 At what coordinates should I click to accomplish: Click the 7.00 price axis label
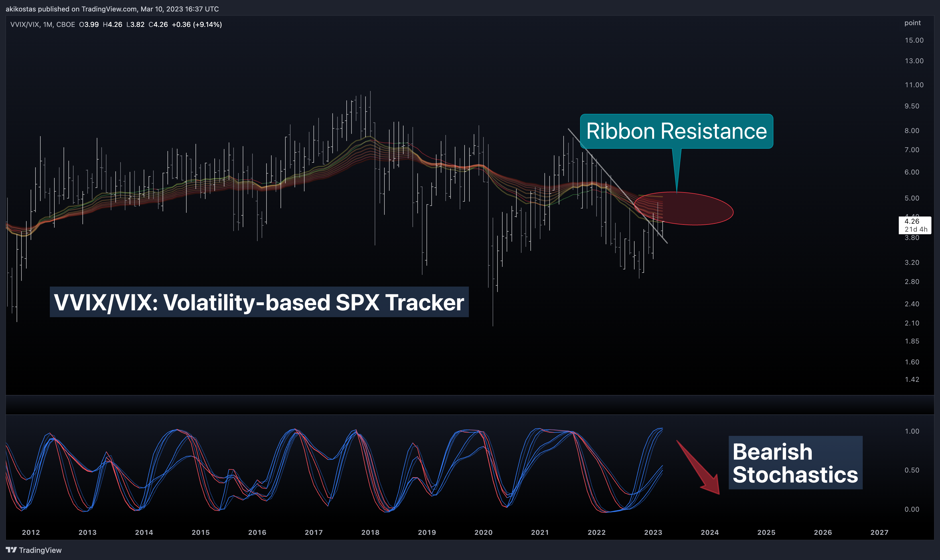pos(912,150)
